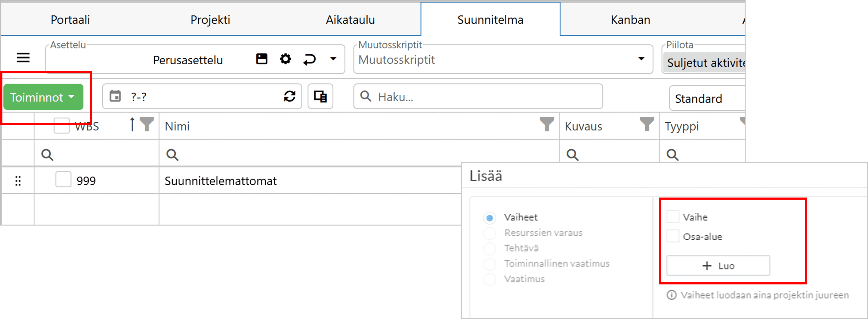Select the Tehtävä radio button
The width and height of the screenshot is (868, 319).
click(x=489, y=249)
